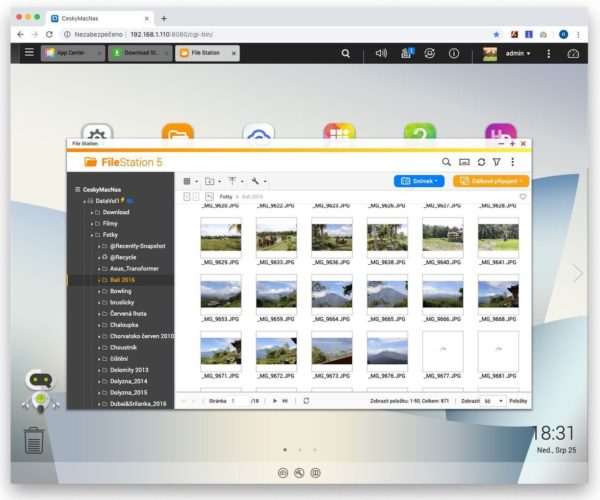This screenshot has height=500, width=600.
Task: Click the QTS top bar search magnifier
Action: point(346,53)
